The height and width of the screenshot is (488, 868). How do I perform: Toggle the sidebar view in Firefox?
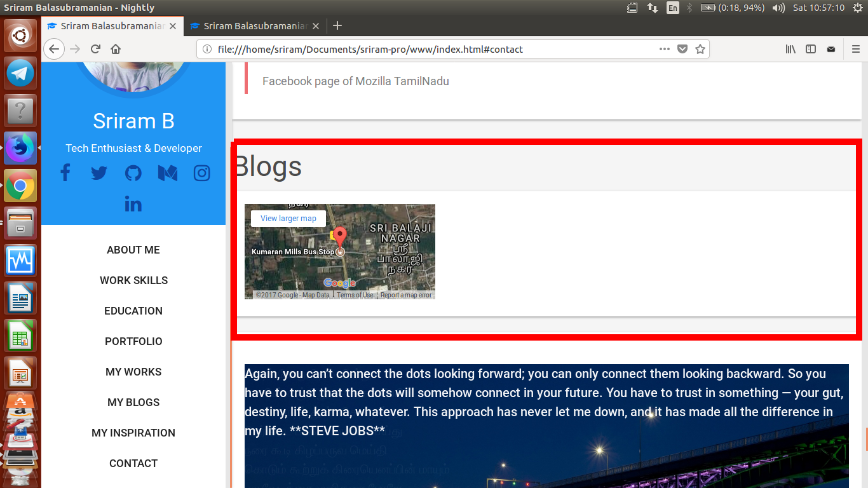pos(811,49)
